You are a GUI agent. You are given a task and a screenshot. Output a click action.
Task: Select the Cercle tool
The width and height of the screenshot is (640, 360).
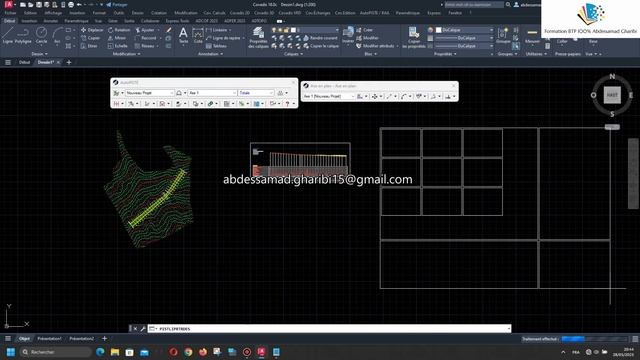tap(41, 35)
